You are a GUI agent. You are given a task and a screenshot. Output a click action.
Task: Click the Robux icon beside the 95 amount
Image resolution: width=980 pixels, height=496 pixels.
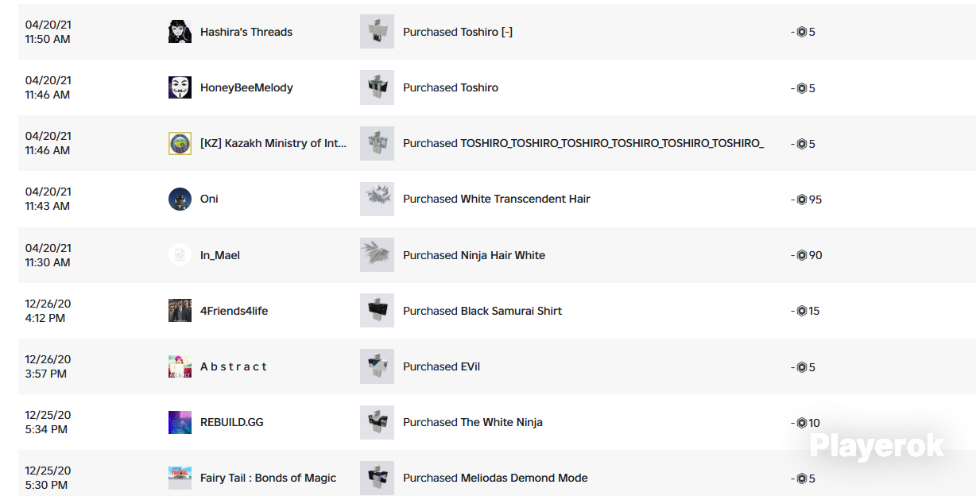click(x=801, y=200)
